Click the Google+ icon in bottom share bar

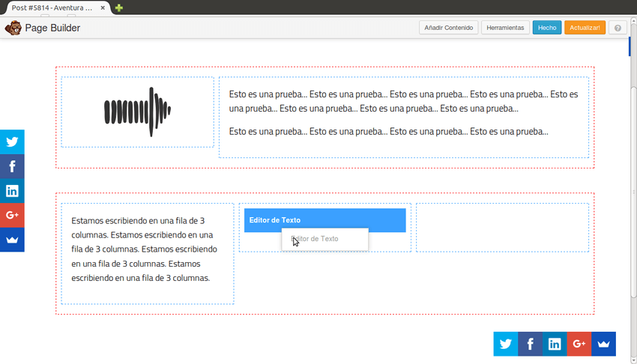(579, 344)
